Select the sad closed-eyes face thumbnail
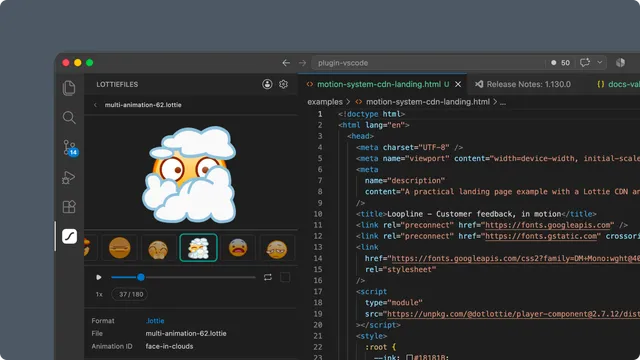640x360 pixels. pos(158,247)
